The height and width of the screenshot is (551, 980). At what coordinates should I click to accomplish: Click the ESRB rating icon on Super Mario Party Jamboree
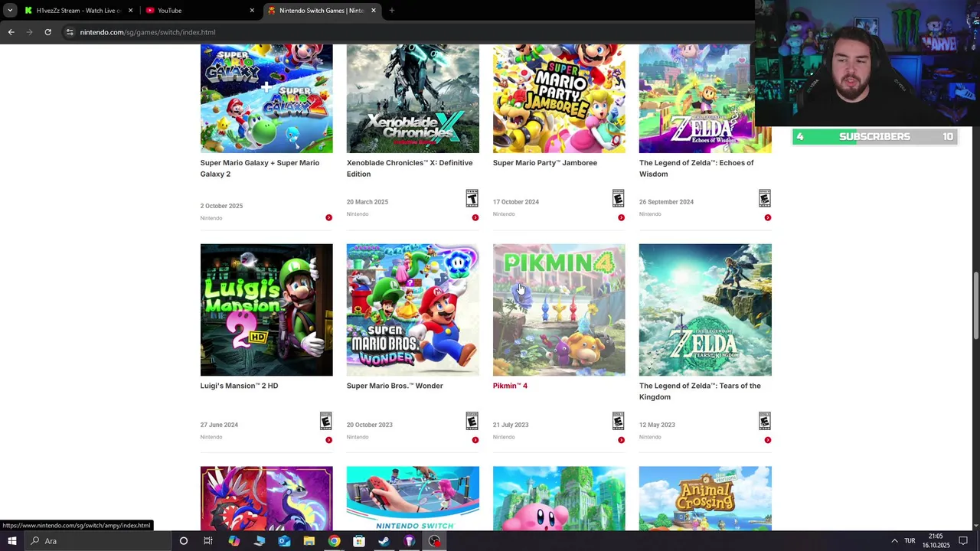(x=618, y=198)
